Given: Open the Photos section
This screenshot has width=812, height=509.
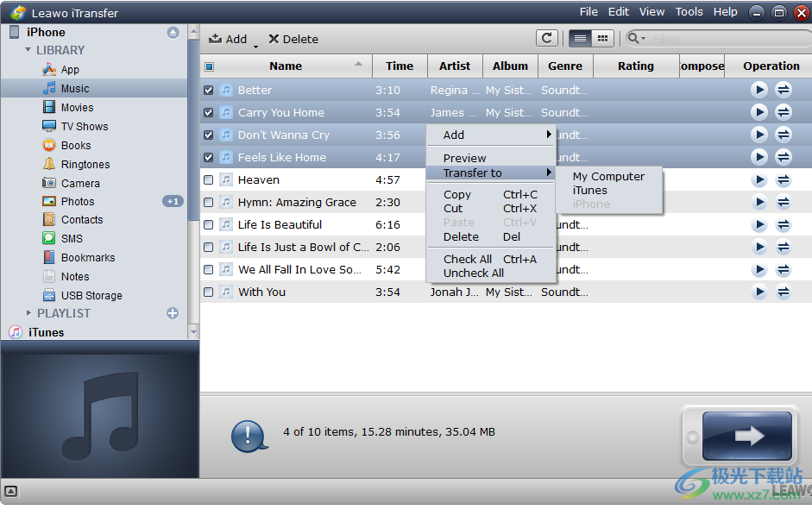Looking at the screenshot, I should coord(77,201).
